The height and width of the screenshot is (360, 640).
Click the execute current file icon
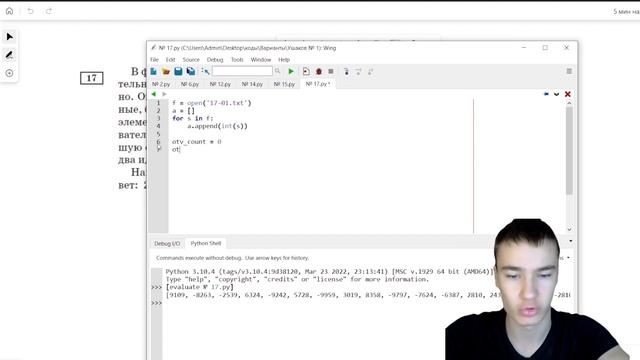click(306, 71)
